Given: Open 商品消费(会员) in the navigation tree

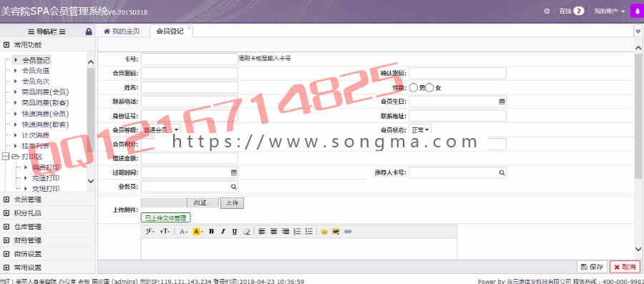Looking at the screenshot, I should 45,92.
